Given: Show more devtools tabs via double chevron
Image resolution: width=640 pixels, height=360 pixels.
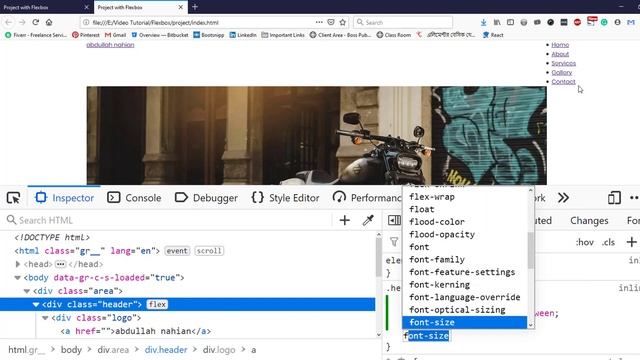Looking at the screenshot, I should click(563, 198).
